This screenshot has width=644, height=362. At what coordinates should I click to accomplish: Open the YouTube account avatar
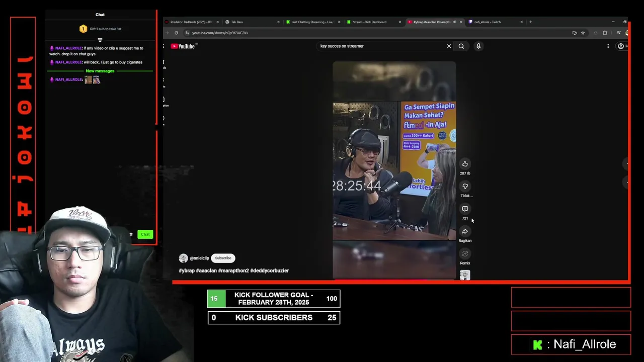coord(621,46)
